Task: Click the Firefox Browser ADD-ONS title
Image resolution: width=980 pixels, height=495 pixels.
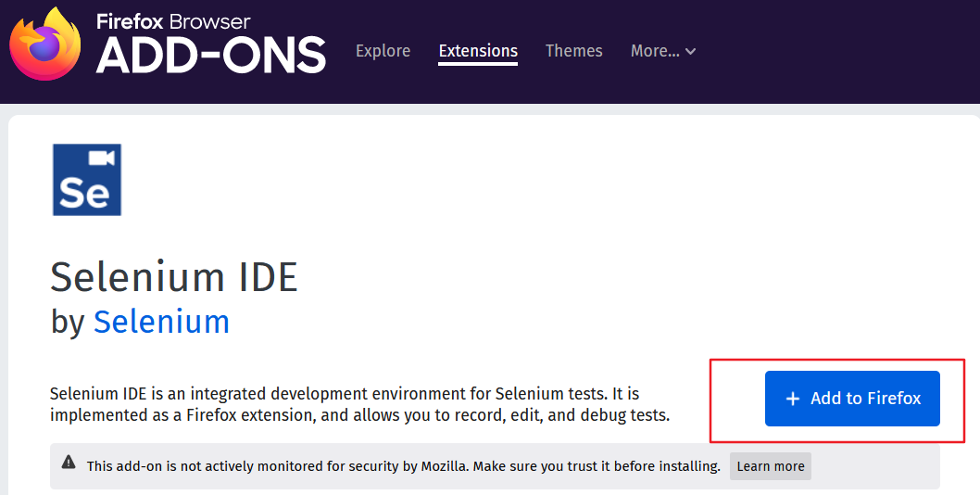Action: click(210, 43)
